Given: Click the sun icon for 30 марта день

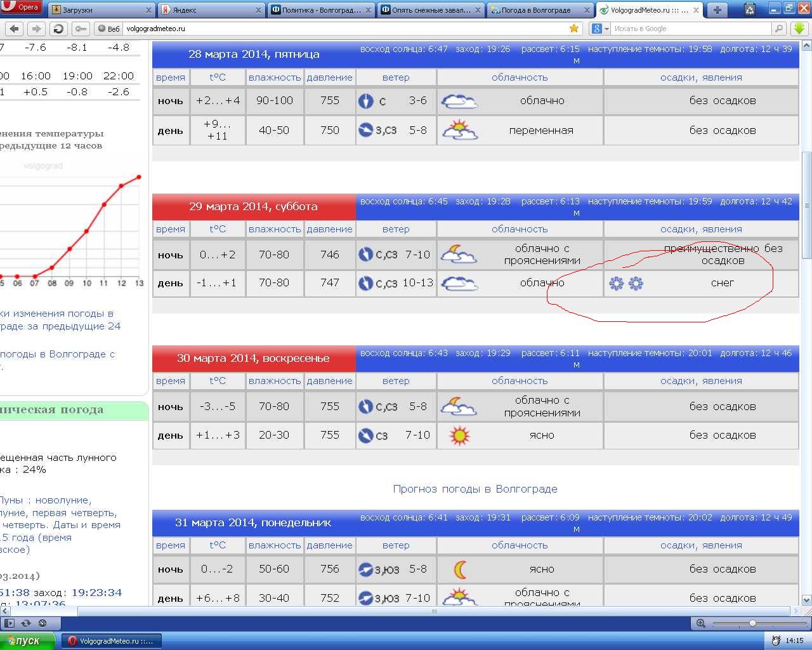Looking at the screenshot, I should point(459,435).
